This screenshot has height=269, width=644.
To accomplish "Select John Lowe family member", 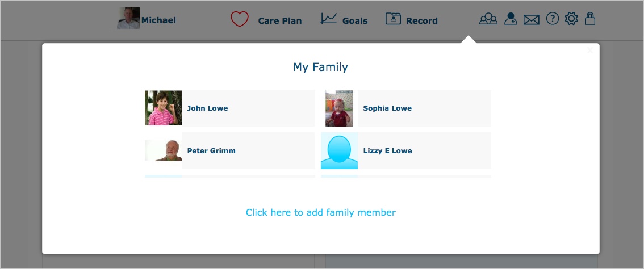I will click(x=230, y=108).
